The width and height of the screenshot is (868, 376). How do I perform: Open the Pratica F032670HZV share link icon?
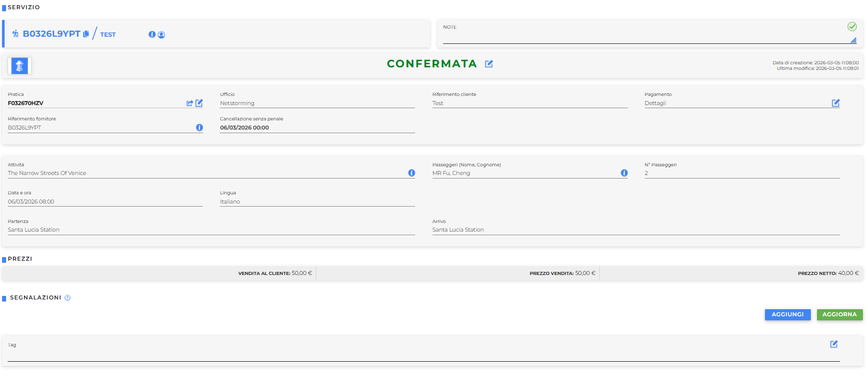tap(190, 103)
